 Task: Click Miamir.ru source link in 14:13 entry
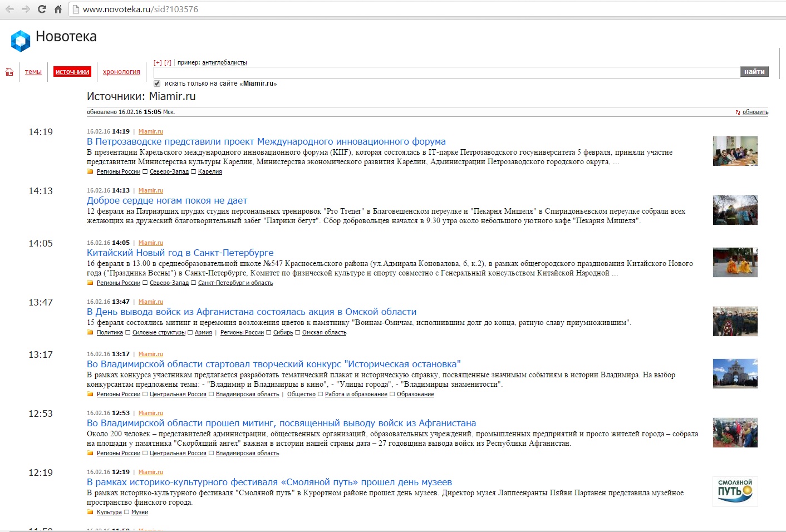[x=151, y=190]
